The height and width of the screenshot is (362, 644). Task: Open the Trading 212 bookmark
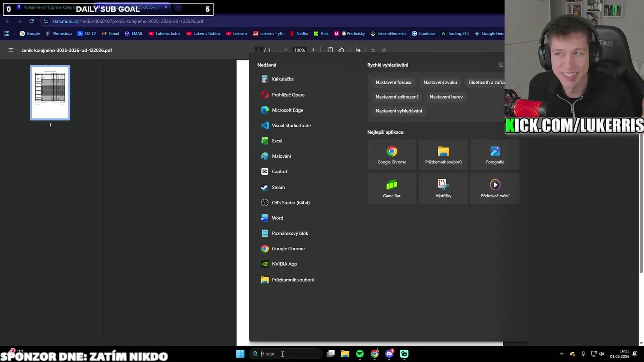(455, 34)
